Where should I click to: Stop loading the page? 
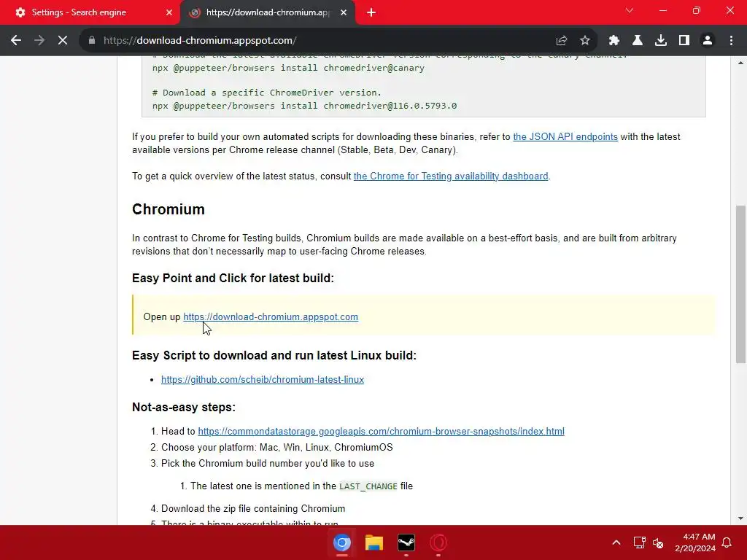63,41
